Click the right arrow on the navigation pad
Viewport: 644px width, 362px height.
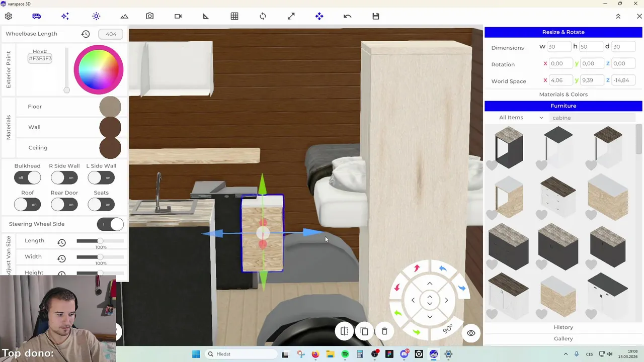pos(446,300)
